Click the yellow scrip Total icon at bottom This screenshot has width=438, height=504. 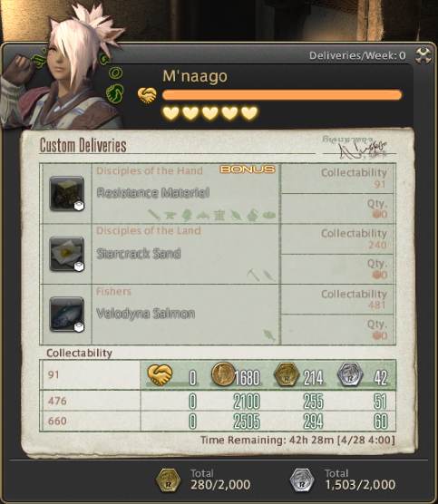pos(168,480)
